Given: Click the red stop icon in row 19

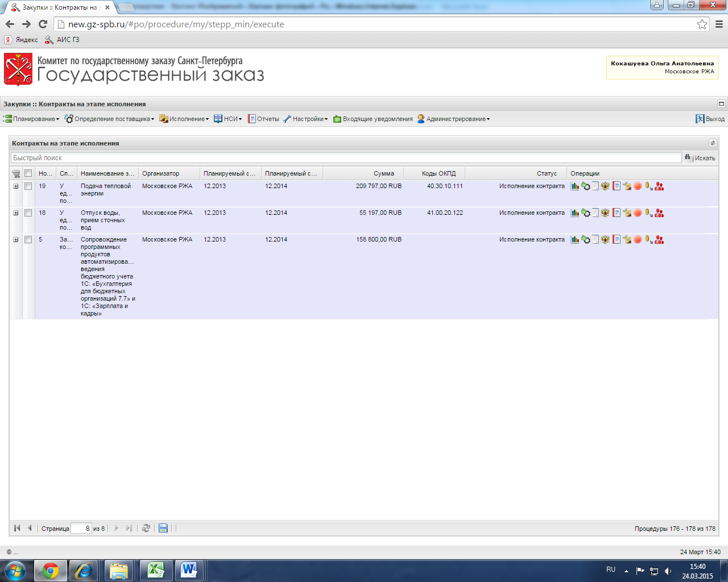Looking at the screenshot, I should click(x=638, y=186).
